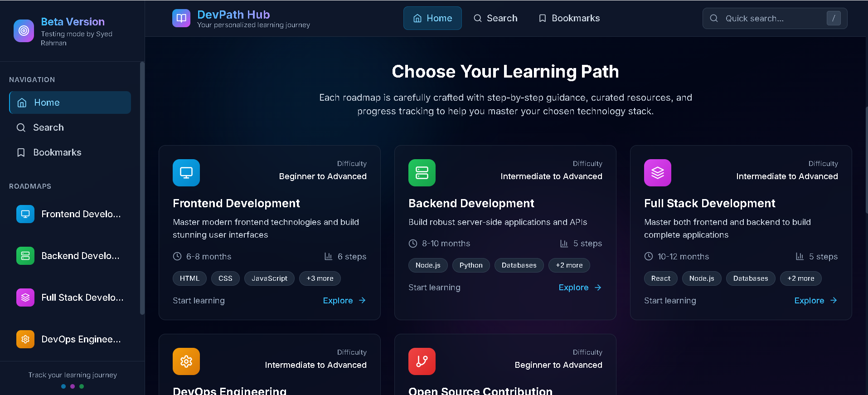Open Bookmarks tab in top navigation
868x395 pixels.
569,18
